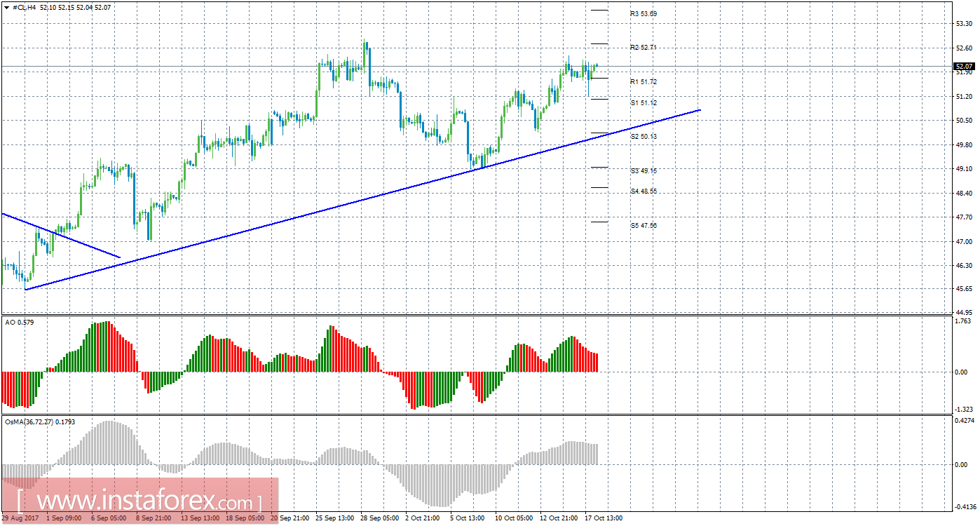Click the current price tag 52.07

pyautogui.click(x=964, y=67)
